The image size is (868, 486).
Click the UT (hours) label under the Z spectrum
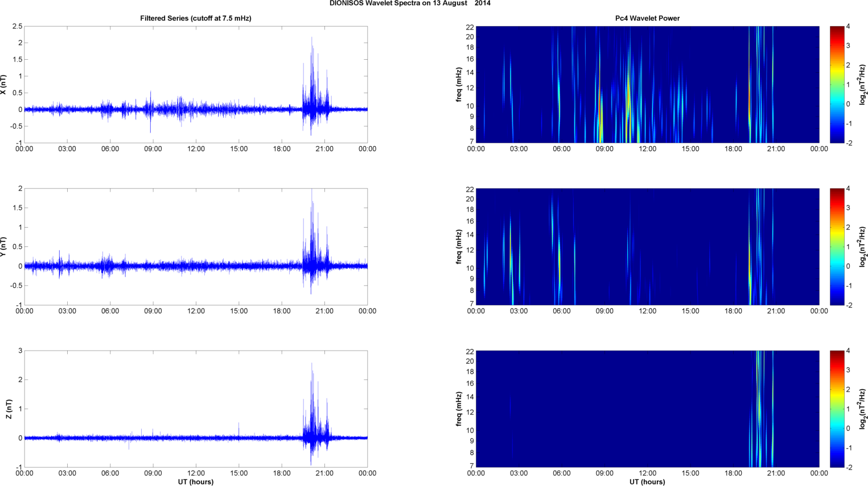647,481
